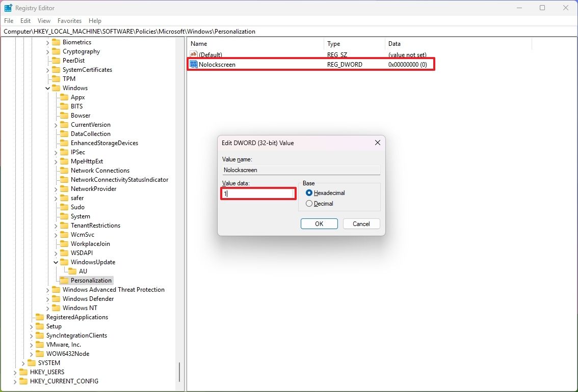Click the Personalization folder icon
The width and height of the screenshot is (578, 392).
65,280
